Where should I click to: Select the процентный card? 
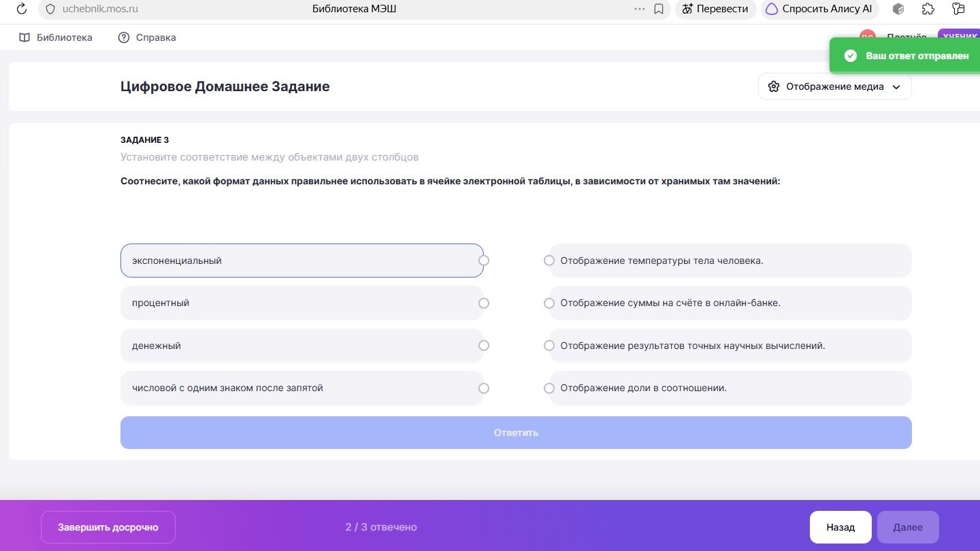pos(302,303)
